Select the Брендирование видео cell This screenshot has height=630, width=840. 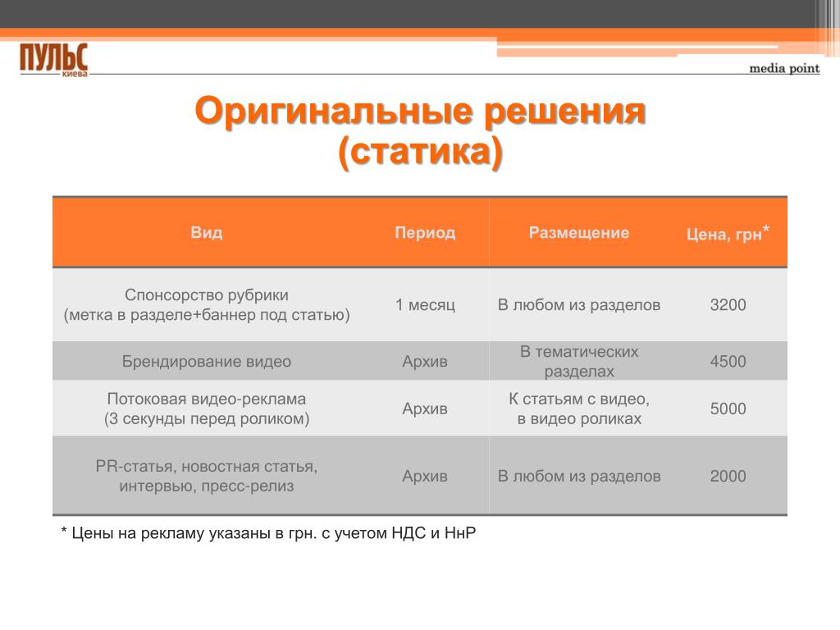coord(207,362)
